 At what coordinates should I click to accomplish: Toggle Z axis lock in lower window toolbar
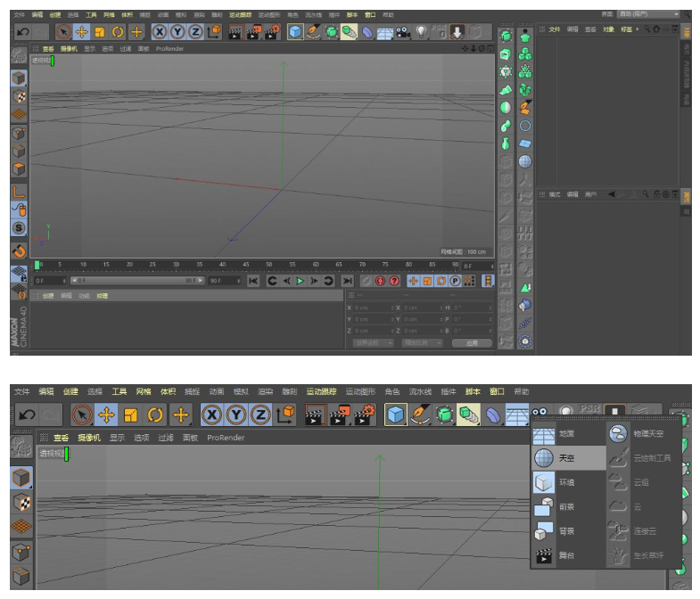[x=260, y=415]
